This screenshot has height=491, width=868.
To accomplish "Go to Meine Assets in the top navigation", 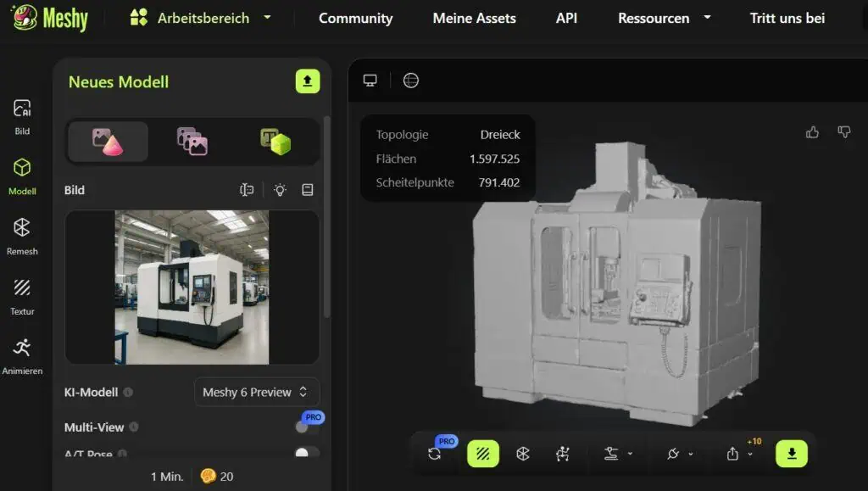I will pos(474,17).
